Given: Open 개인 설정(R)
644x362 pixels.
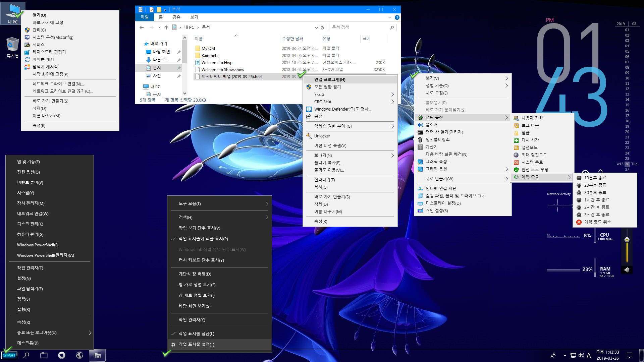Looking at the screenshot, I should point(463,210).
